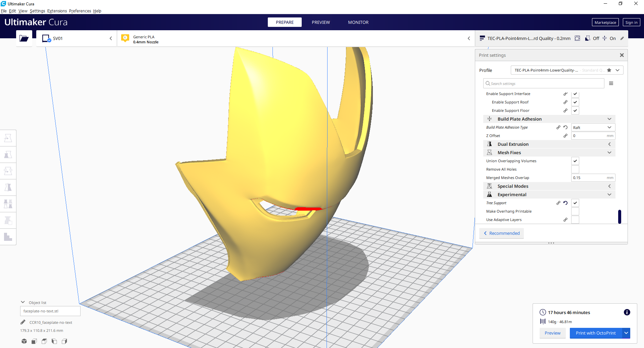This screenshot has height=348, width=644.
Task: Switch to 3D perspective view cube icon
Action: tap(24, 341)
